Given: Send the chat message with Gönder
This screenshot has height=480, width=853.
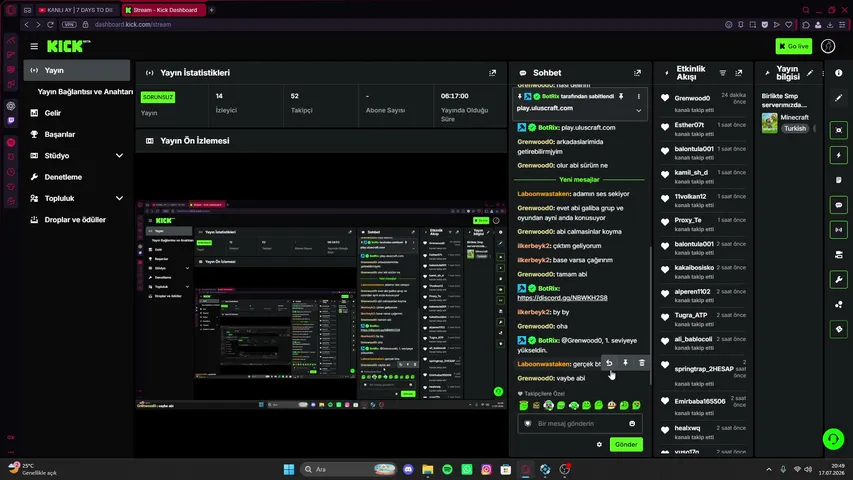Looking at the screenshot, I should tap(626, 445).
